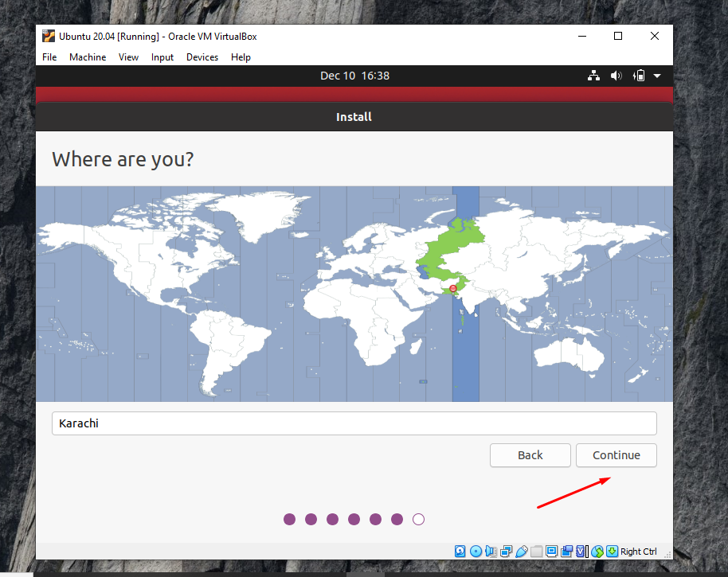This screenshot has height=577, width=728.
Task: Go back with the Back button
Action: tap(530, 455)
